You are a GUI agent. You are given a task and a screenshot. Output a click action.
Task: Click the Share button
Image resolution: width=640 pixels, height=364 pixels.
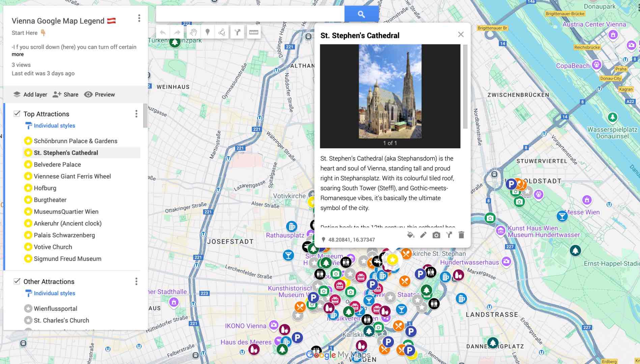pos(65,95)
